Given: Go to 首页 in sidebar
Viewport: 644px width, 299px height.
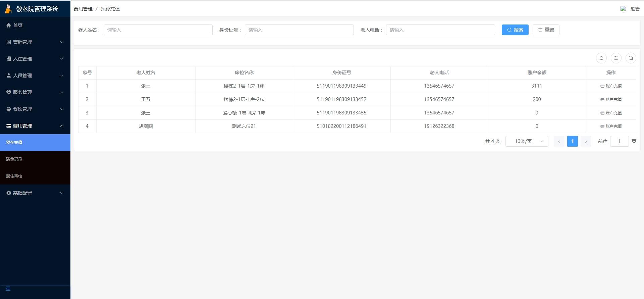Looking at the screenshot, I should (x=17, y=25).
